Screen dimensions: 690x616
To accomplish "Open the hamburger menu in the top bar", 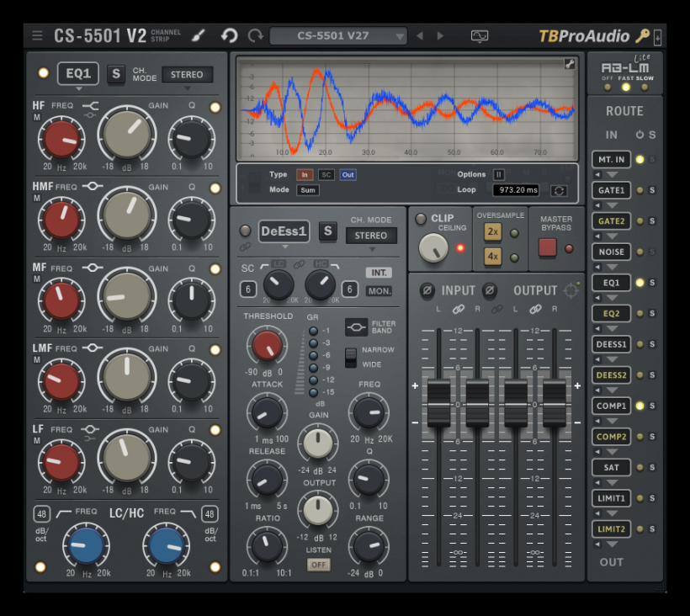I will pos(37,35).
